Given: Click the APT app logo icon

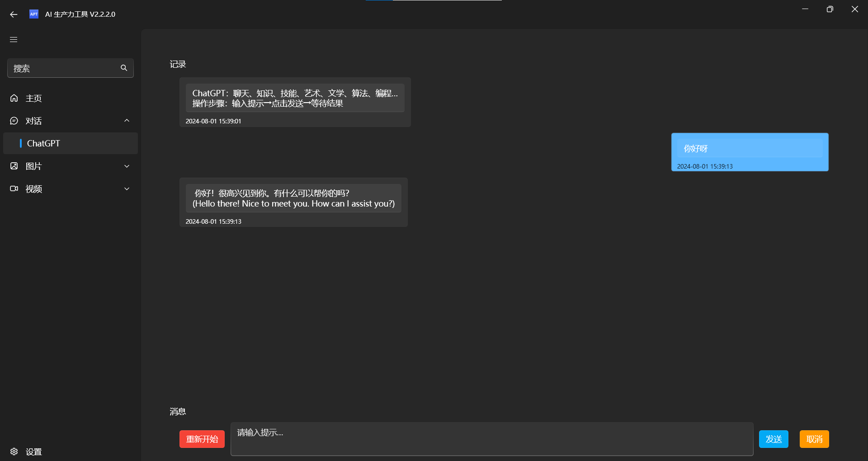Looking at the screenshot, I should [x=34, y=14].
